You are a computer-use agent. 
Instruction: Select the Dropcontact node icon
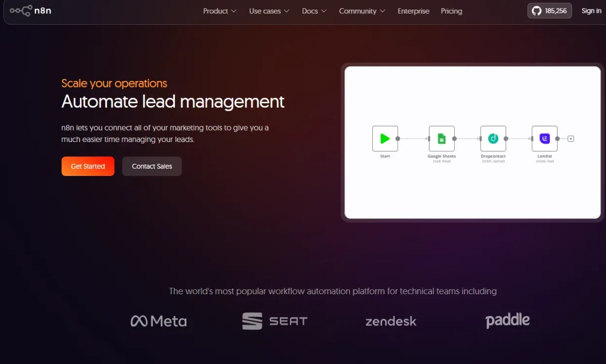pyautogui.click(x=493, y=139)
